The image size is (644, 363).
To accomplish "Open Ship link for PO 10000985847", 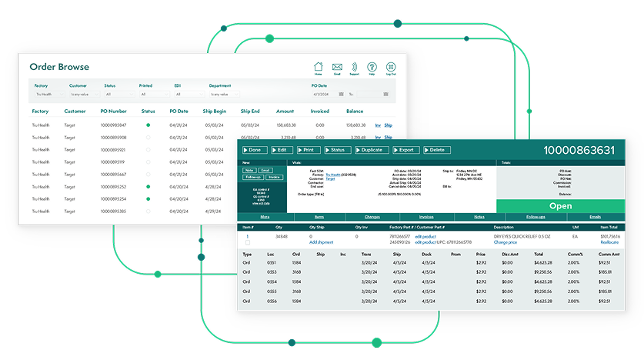I will [x=388, y=125].
